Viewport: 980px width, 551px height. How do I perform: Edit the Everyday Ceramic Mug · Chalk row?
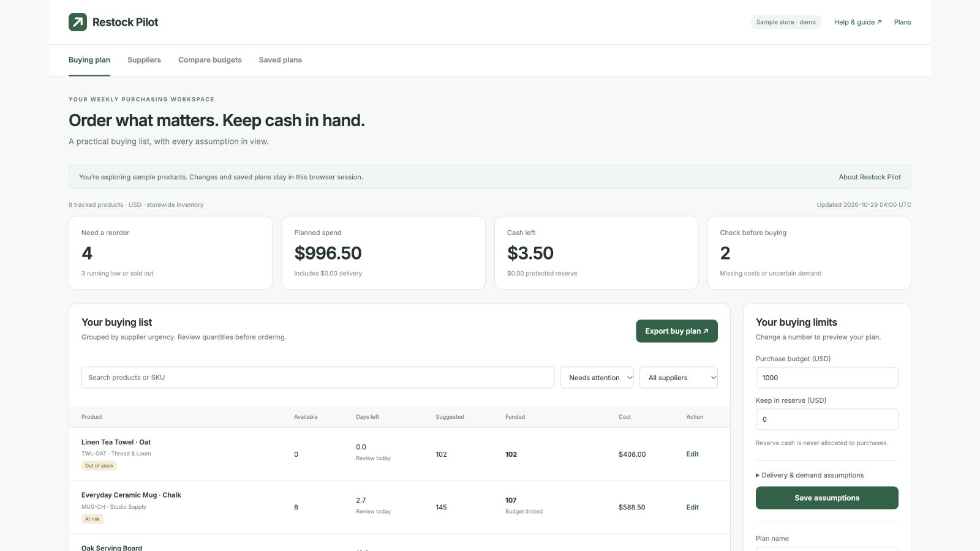692,508
